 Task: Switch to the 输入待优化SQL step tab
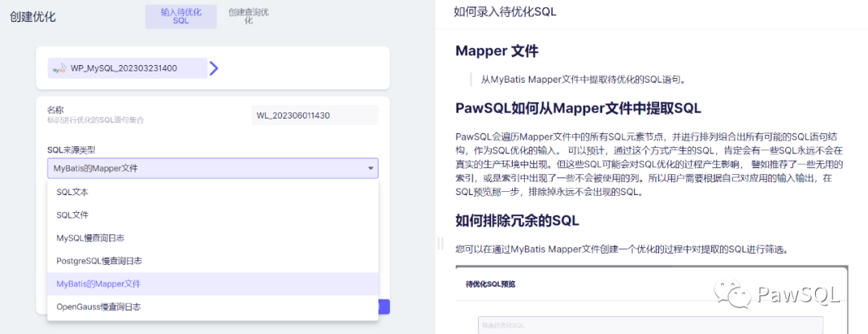coord(181,17)
